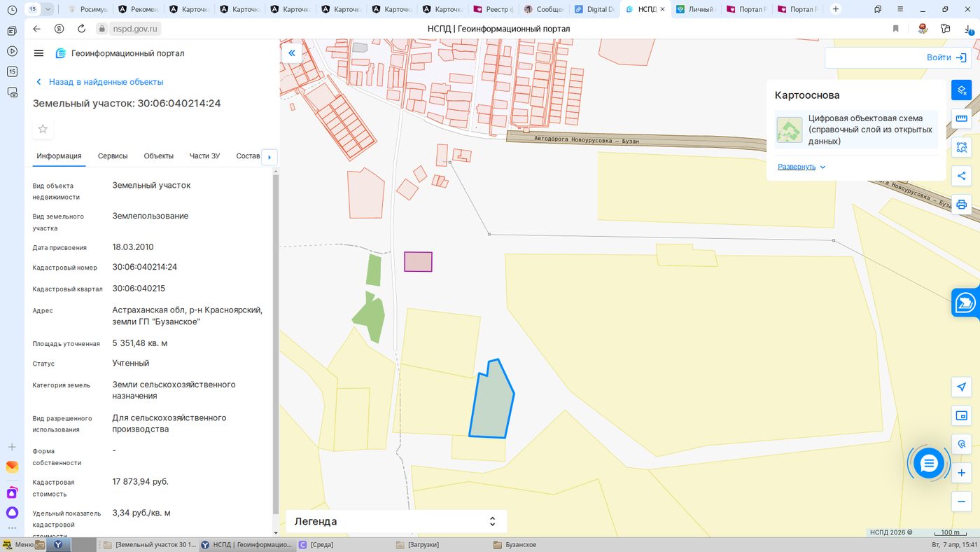The width and height of the screenshot is (980, 552).
Task: Toggle the map layers button at top right
Action: click(x=961, y=90)
